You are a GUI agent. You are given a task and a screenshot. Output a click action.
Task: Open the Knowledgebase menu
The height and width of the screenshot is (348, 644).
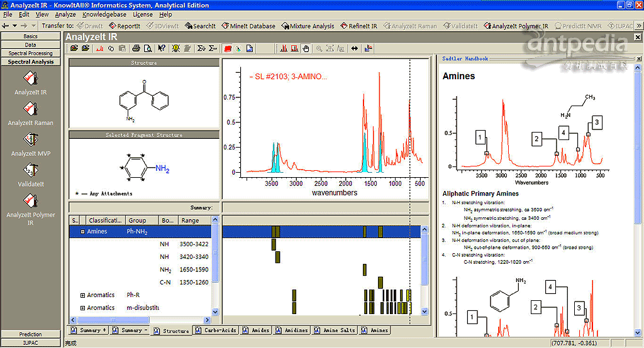(104, 14)
